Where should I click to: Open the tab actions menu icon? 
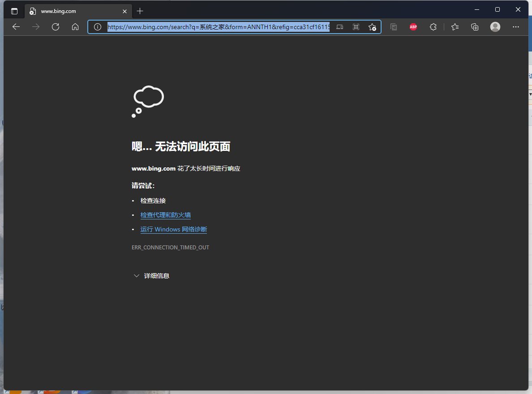tap(14, 11)
